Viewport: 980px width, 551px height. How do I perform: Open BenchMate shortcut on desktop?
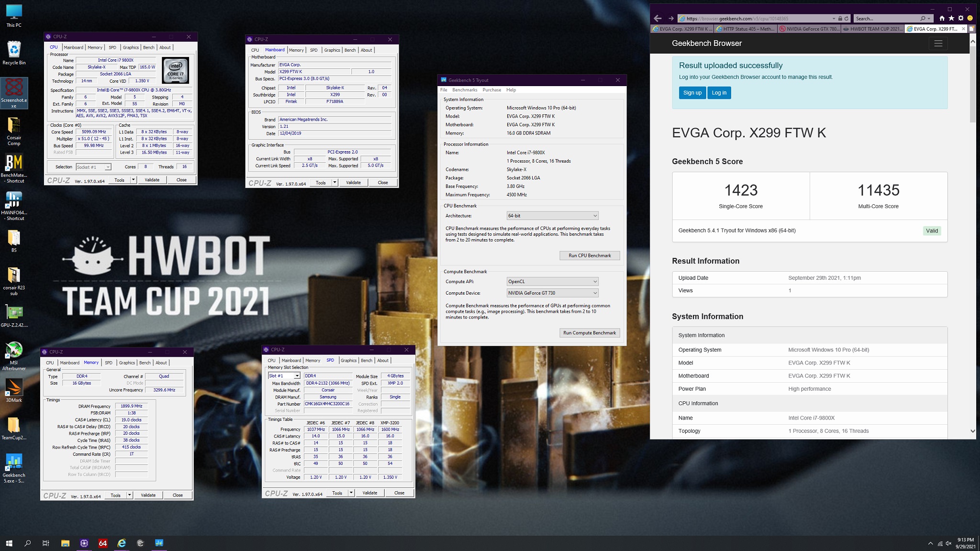coord(14,169)
